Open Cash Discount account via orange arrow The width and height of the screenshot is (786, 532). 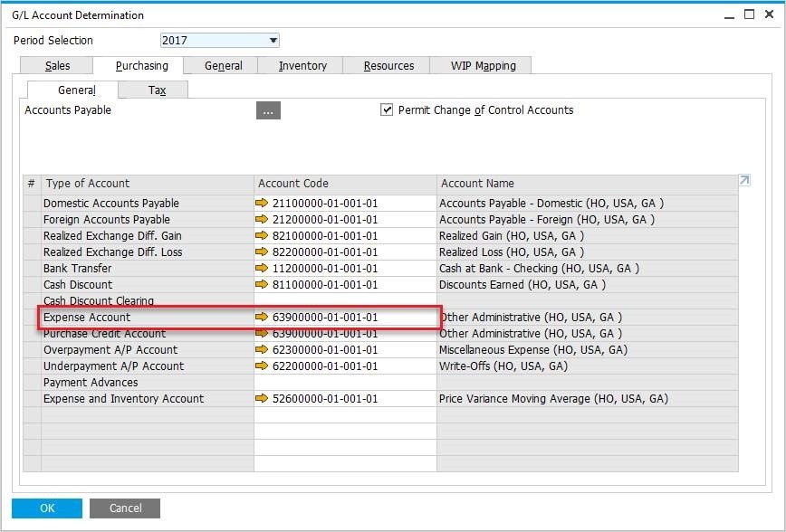pos(263,285)
